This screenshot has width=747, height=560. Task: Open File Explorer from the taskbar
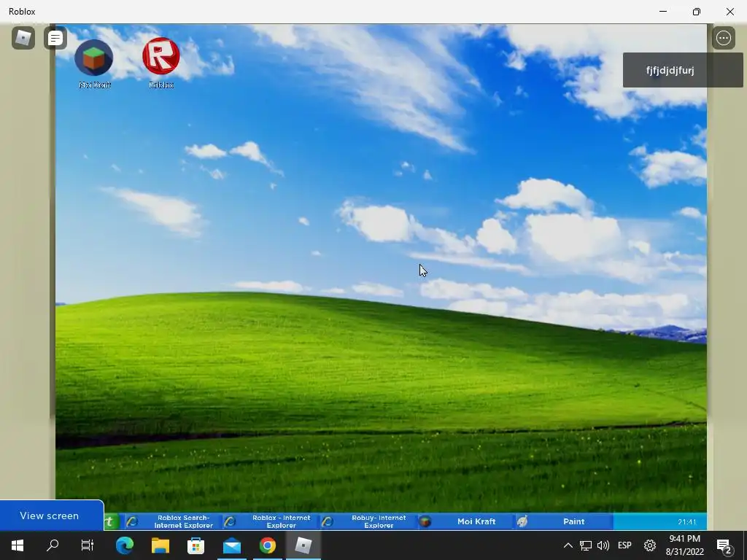pos(160,545)
